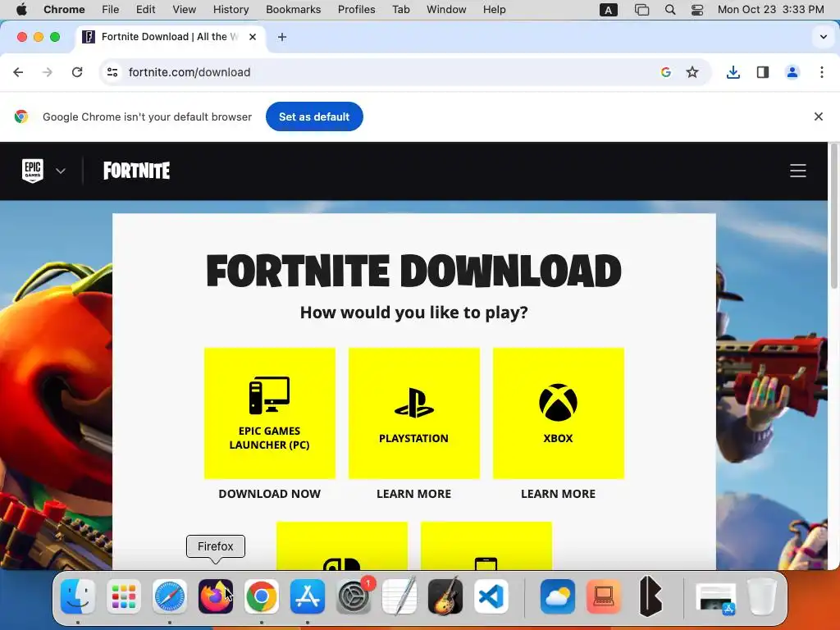Open the Apple menu
Screen dimensions: 840x630
coord(21,10)
